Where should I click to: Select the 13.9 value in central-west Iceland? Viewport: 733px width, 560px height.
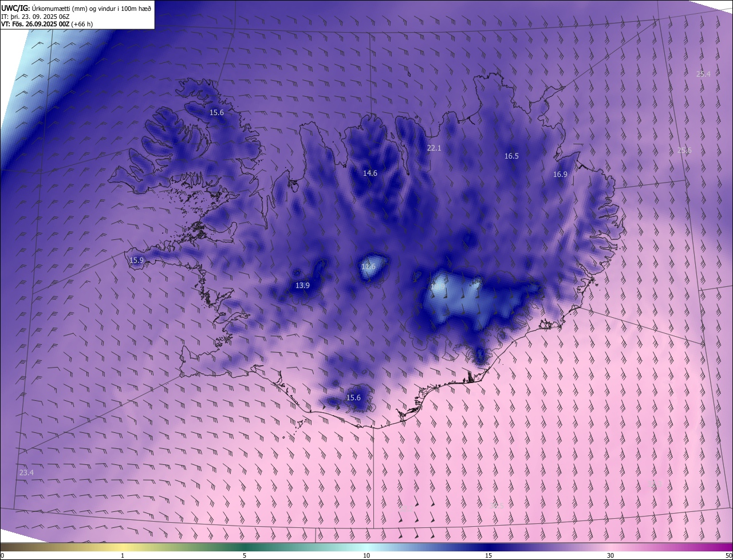tap(302, 286)
